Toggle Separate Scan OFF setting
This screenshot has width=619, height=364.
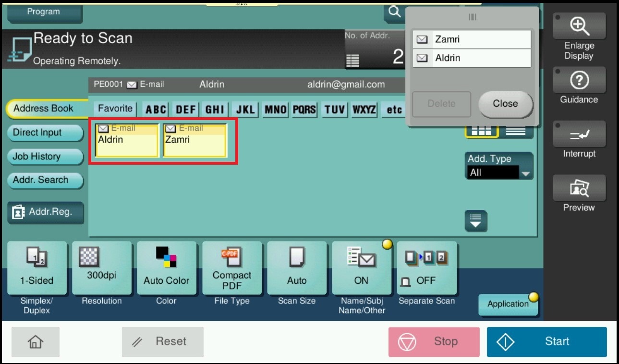point(426,268)
